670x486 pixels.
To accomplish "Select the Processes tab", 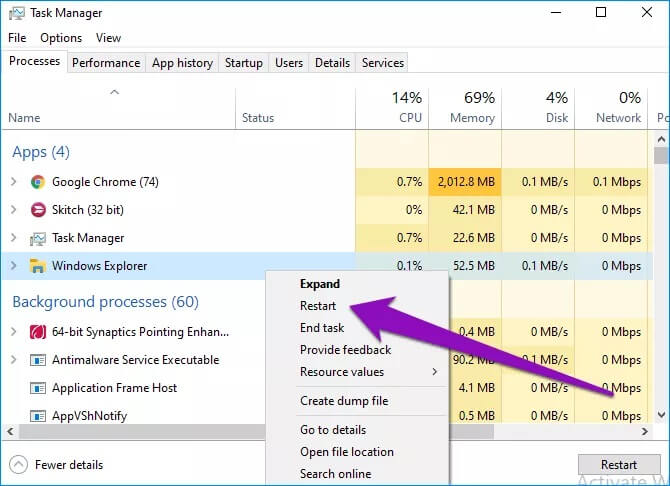I will click(34, 61).
